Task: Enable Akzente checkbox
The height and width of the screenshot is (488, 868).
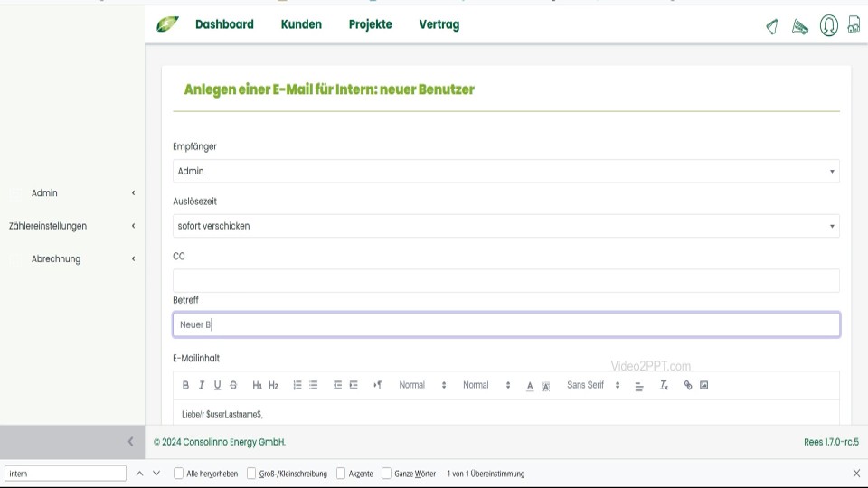Action: click(341, 474)
